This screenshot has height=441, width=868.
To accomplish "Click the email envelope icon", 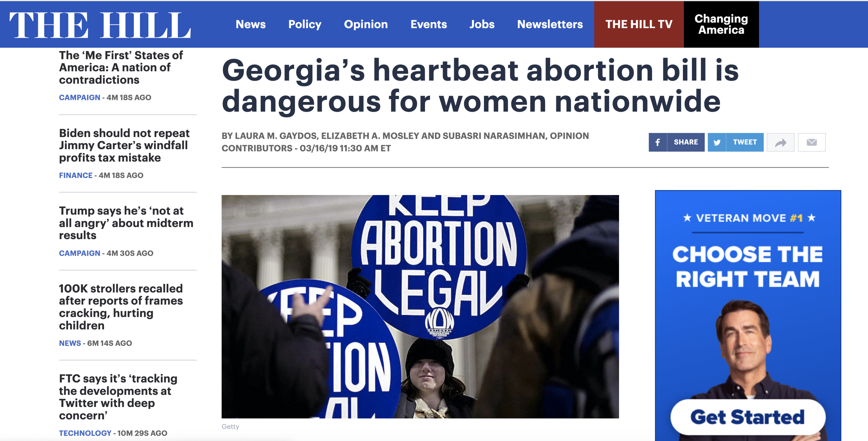I will (812, 142).
